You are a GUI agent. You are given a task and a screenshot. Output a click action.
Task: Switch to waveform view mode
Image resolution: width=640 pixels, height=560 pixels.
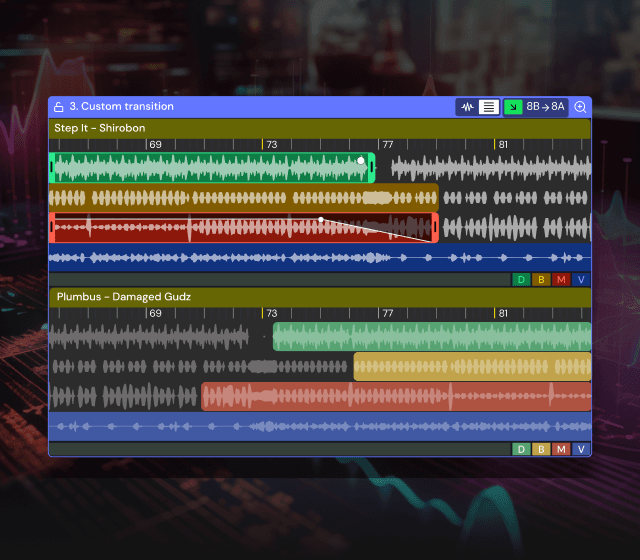click(466, 107)
